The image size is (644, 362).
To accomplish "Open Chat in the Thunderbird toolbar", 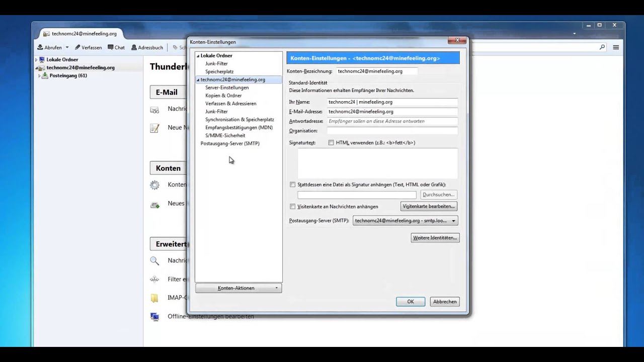I will pyautogui.click(x=116, y=47).
